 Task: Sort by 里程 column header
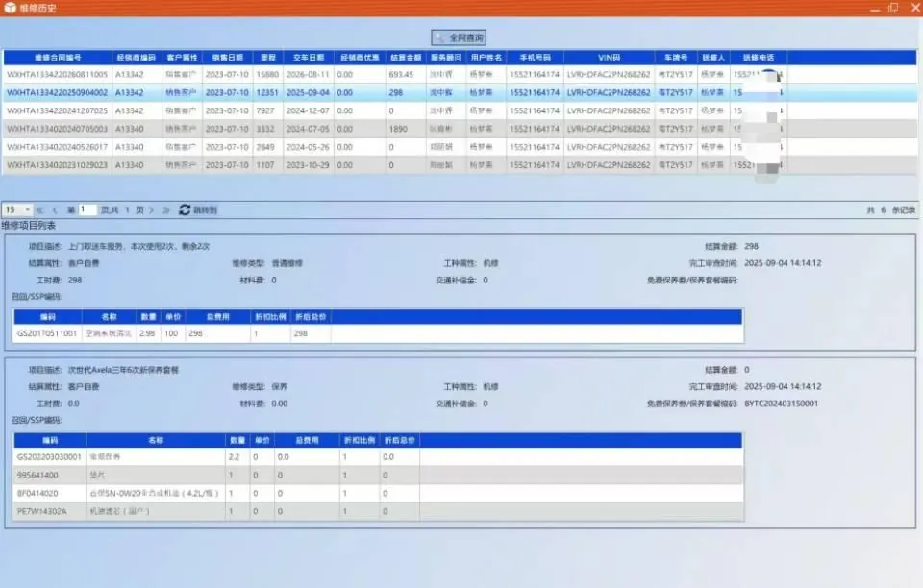coord(268,58)
